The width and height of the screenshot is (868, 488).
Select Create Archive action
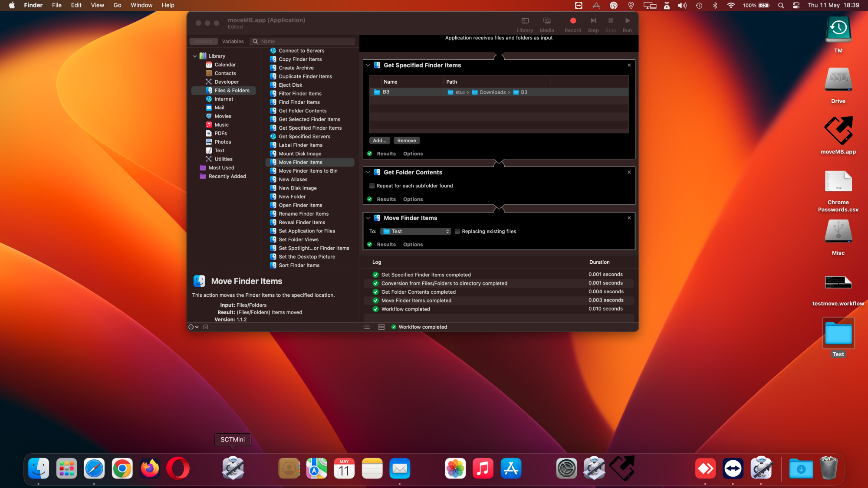[296, 68]
